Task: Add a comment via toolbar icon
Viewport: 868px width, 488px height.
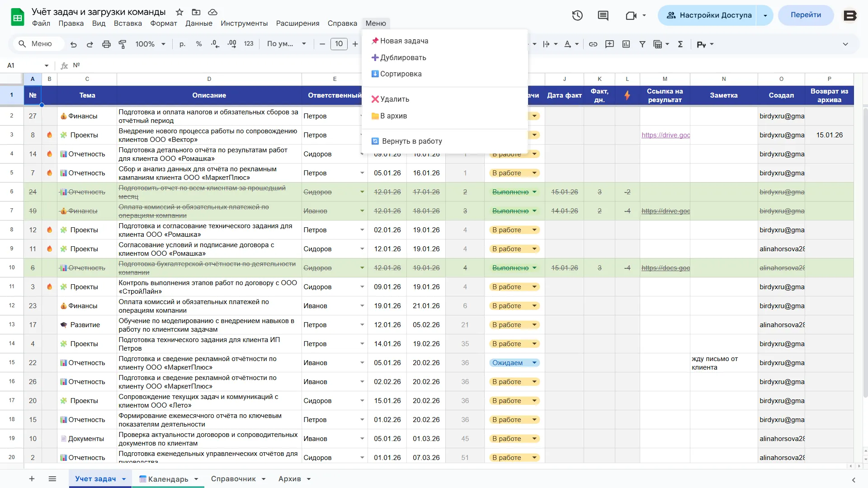Action: [x=609, y=44]
